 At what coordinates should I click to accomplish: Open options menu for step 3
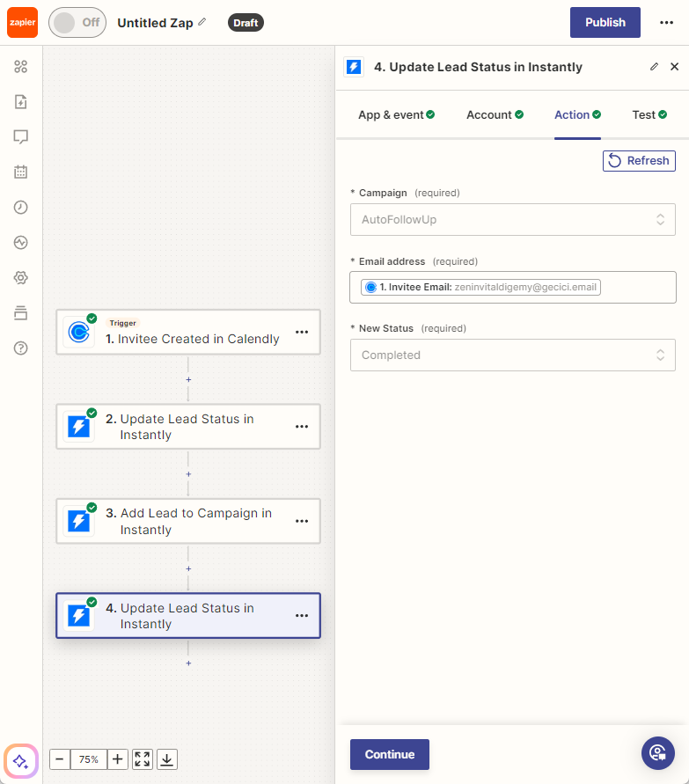pos(302,521)
